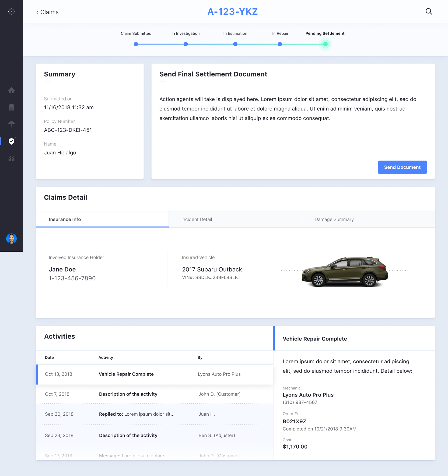Click the In Investigation step dot
Screen dimensions: 448x476
186,44
